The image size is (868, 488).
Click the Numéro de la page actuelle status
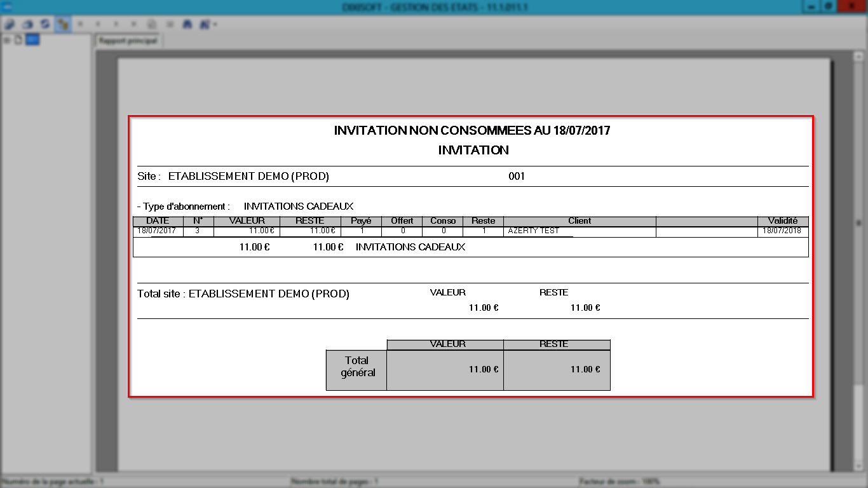pyautogui.click(x=53, y=482)
